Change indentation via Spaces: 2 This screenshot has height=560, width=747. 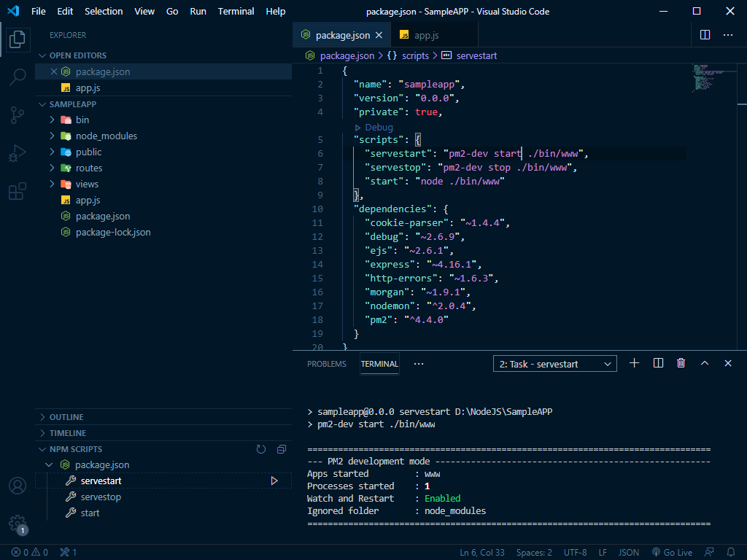coord(534,553)
